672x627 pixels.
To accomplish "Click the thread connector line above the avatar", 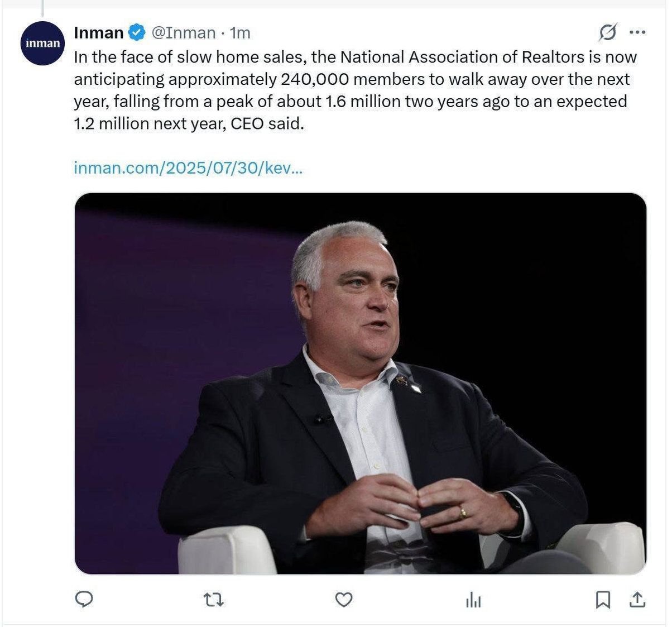I will coord(42,8).
